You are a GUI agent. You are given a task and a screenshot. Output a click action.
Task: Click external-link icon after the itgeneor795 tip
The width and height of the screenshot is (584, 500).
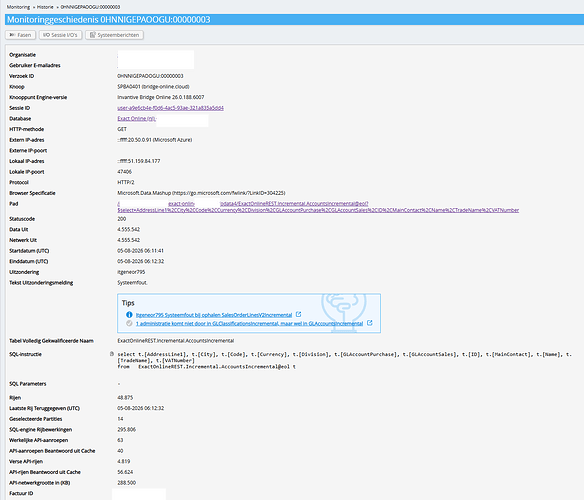(x=298, y=314)
